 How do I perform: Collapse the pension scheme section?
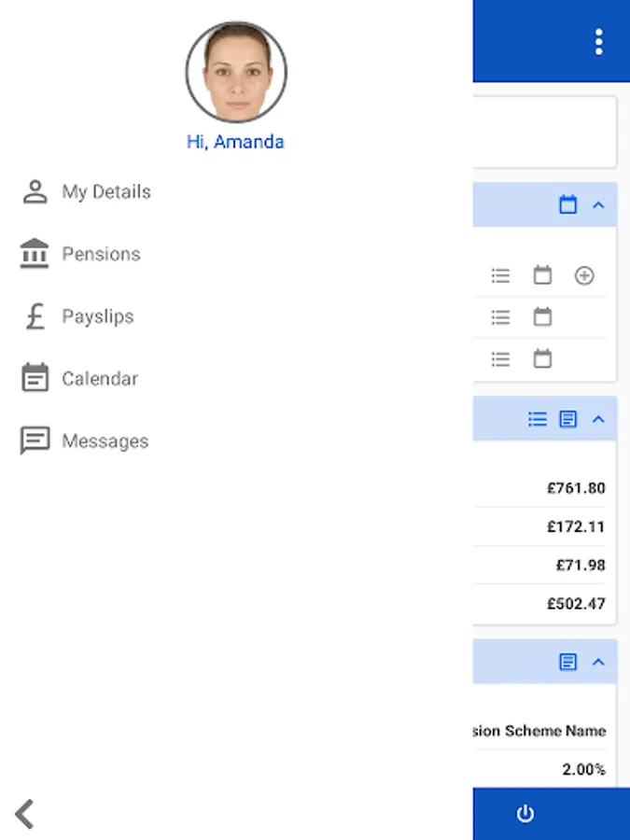click(599, 662)
